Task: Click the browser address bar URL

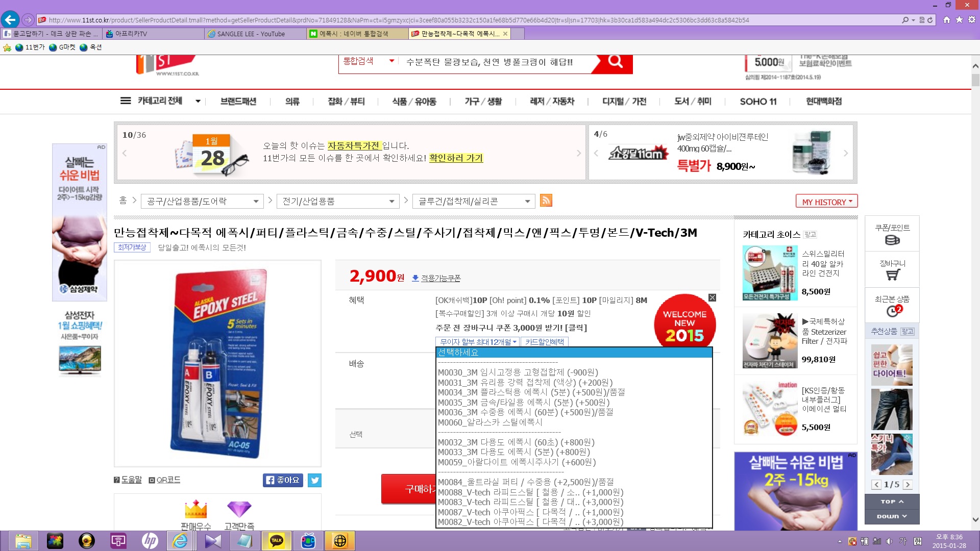Action: (x=398, y=20)
